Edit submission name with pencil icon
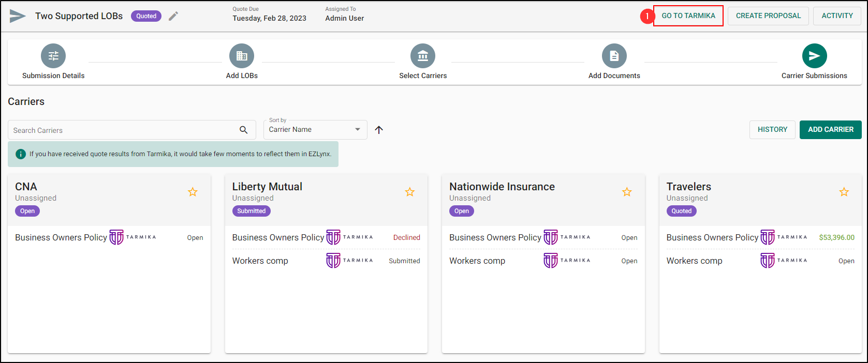This screenshot has width=868, height=363. [x=173, y=16]
